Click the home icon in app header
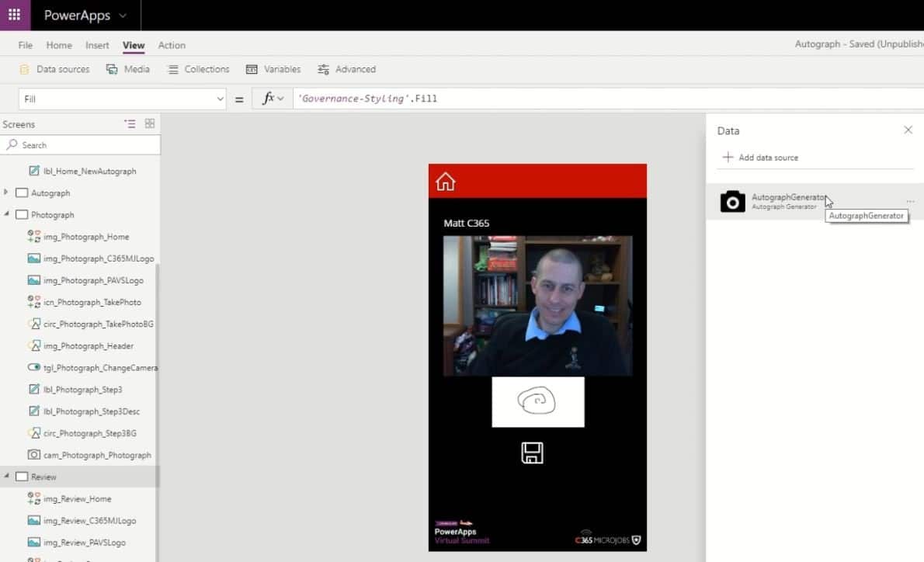Image resolution: width=924 pixels, height=562 pixels. (x=446, y=182)
